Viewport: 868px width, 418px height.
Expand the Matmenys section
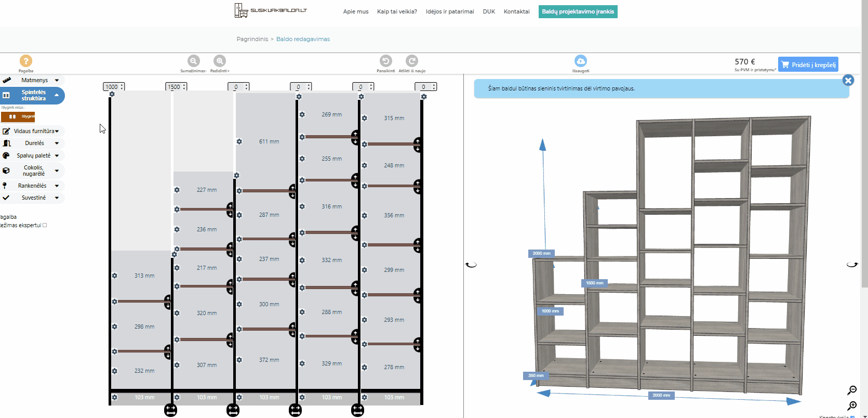click(34, 80)
